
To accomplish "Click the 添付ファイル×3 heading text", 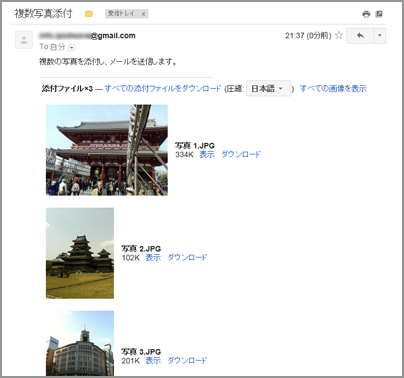I will click(67, 88).
